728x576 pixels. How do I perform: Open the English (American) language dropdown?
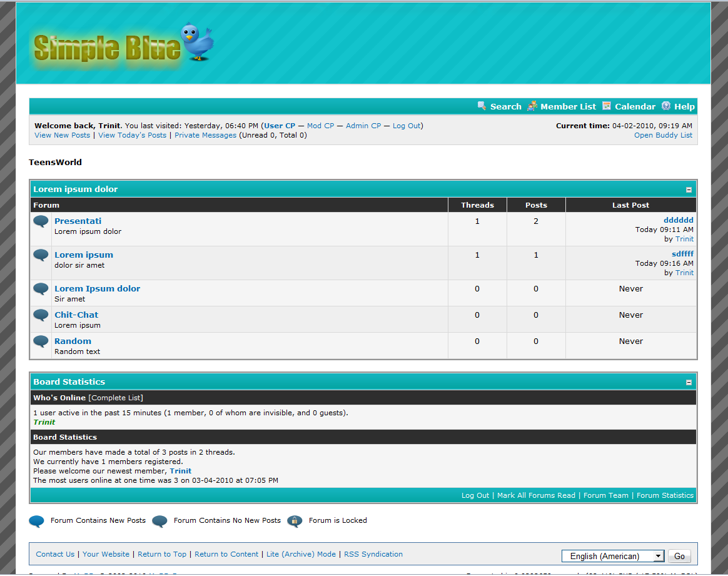(x=612, y=556)
